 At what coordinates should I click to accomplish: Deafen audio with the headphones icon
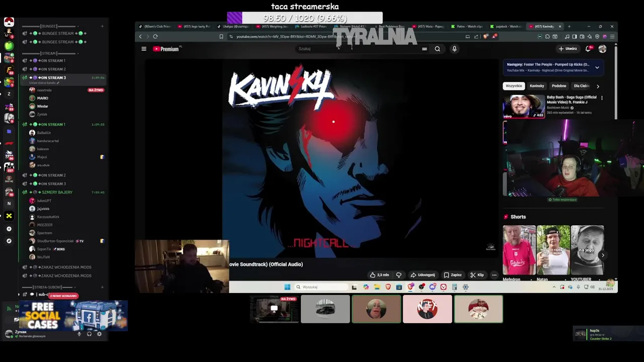[89, 334]
